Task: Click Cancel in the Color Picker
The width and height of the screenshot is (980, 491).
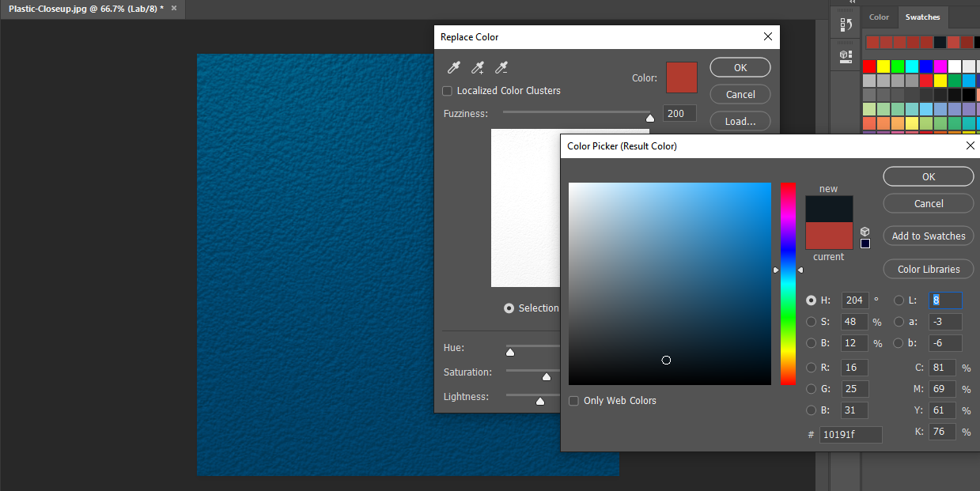Action: (929, 203)
